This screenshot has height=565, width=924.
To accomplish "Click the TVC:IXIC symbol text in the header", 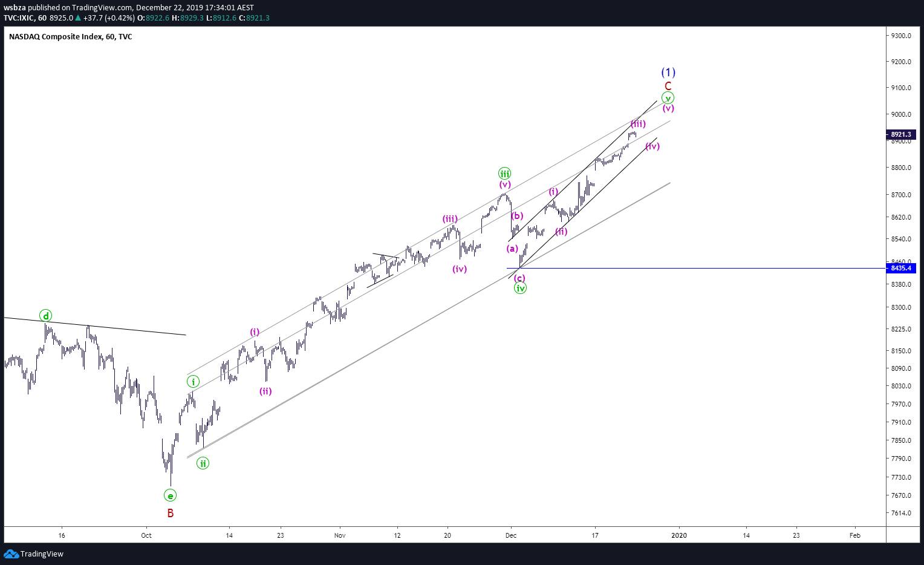I will 19,18.
